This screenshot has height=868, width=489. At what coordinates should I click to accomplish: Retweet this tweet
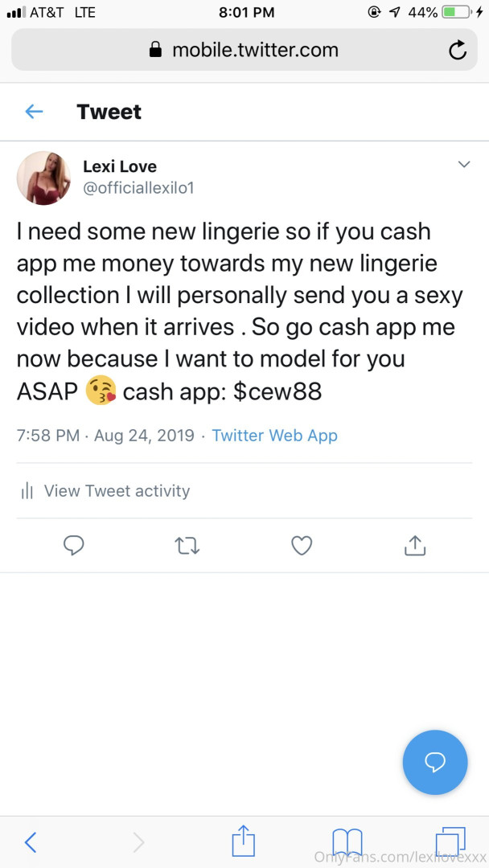pyautogui.click(x=187, y=547)
